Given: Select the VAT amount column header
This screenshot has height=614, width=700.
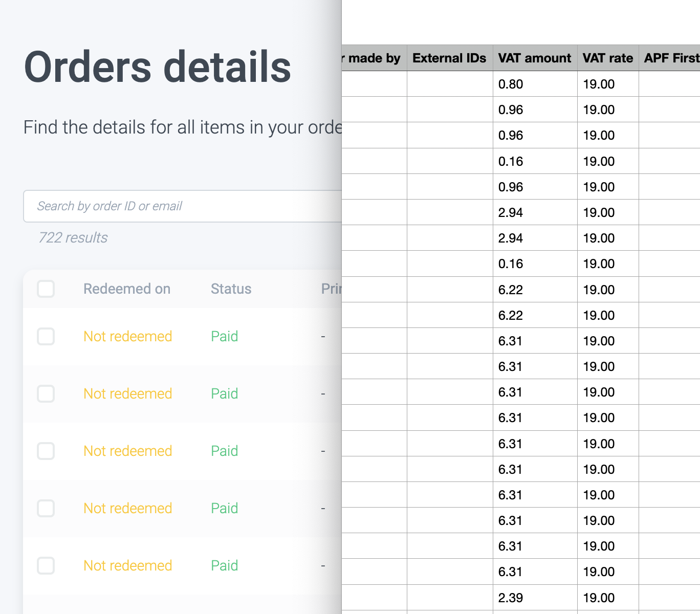Looking at the screenshot, I should 535,58.
